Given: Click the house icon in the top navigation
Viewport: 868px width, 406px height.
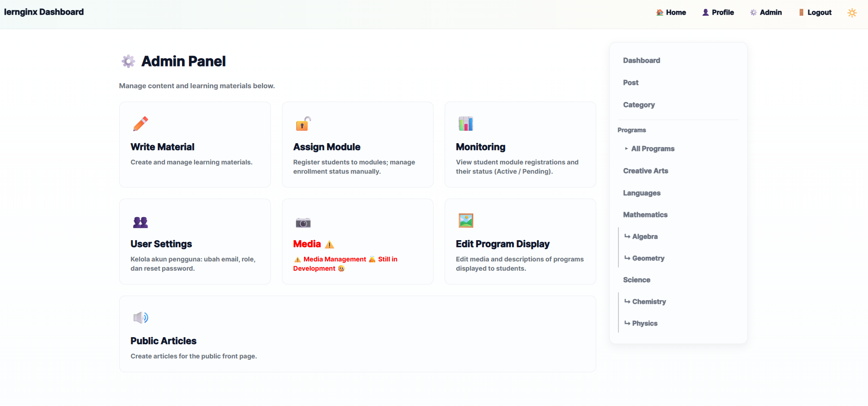Looking at the screenshot, I should coord(660,12).
